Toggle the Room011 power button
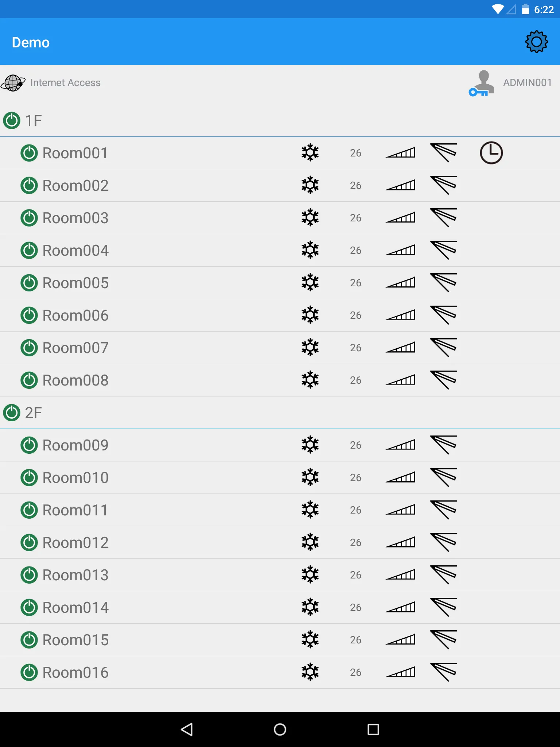 [29, 510]
